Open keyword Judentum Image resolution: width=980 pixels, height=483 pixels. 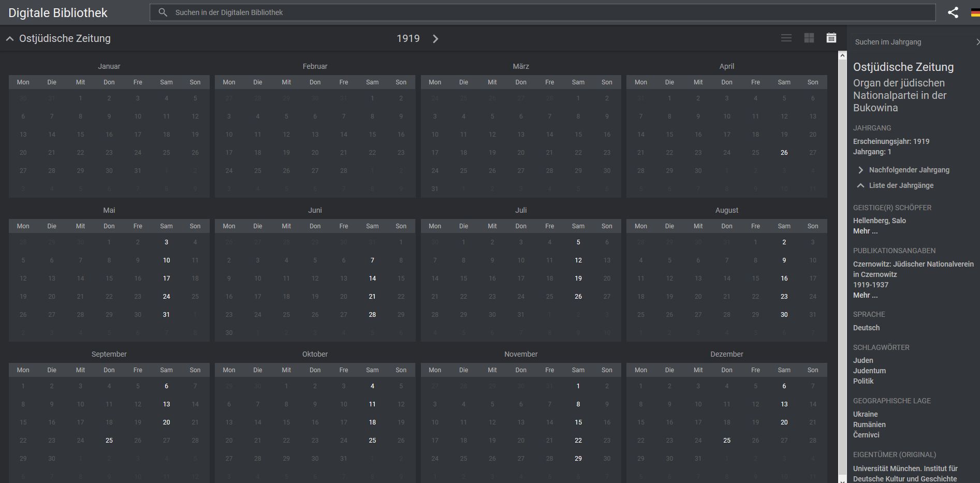pyautogui.click(x=869, y=371)
